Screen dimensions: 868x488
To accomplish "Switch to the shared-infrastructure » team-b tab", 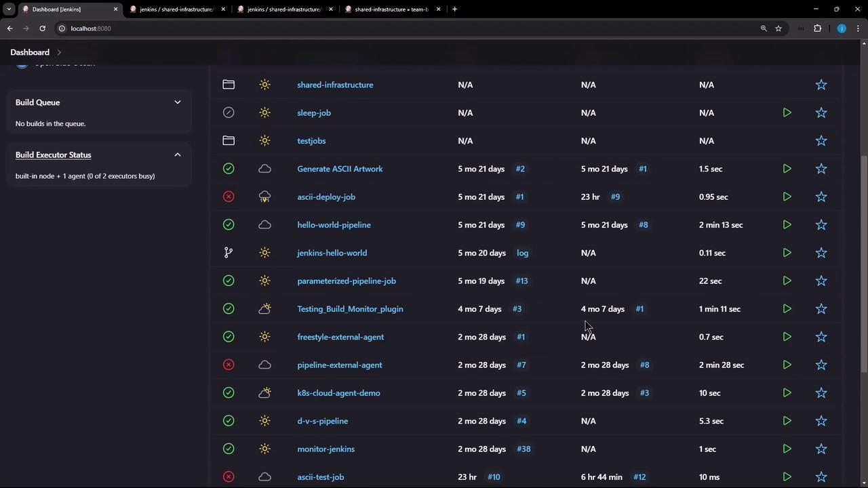I will (391, 9).
